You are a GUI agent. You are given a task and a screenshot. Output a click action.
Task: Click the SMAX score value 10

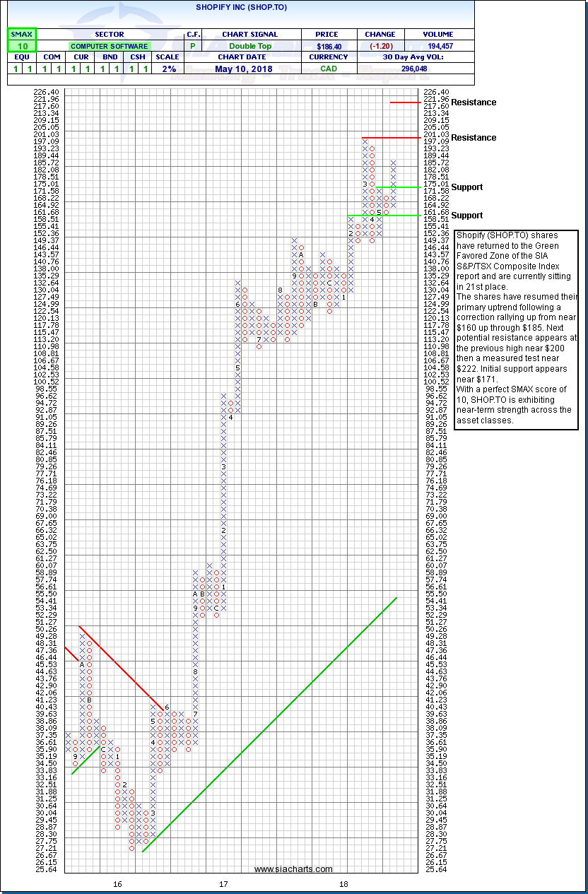point(21,46)
